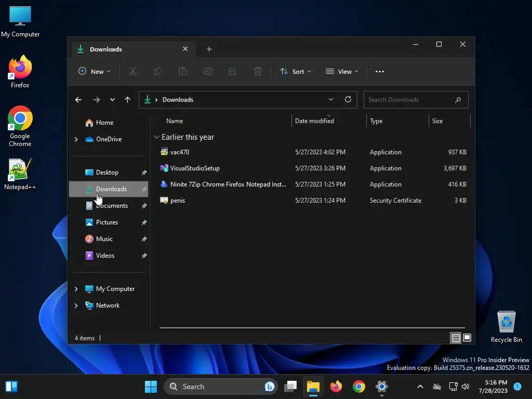Expand OneDrive in navigation pane

tap(76, 139)
